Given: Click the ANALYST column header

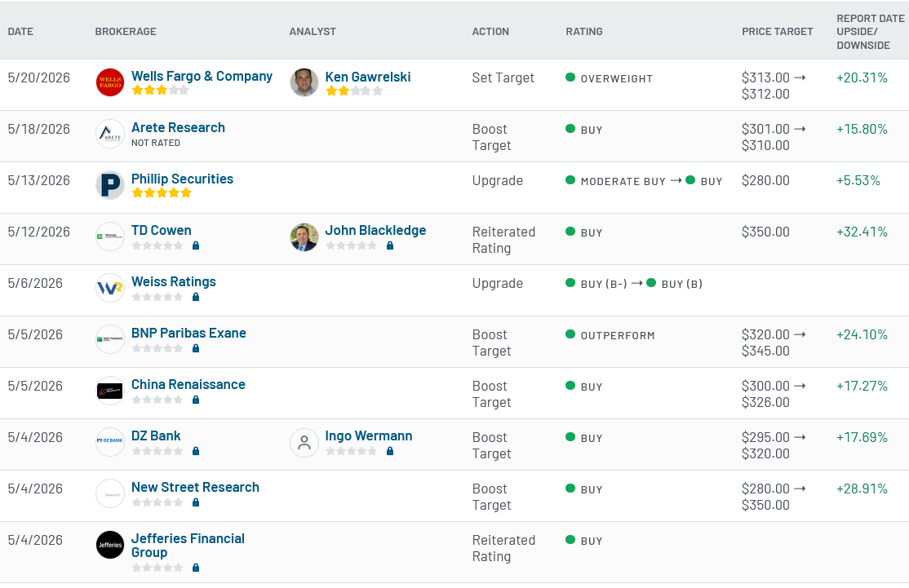Looking at the screenshot, I should pyautogui.click(x=313, y=32).
